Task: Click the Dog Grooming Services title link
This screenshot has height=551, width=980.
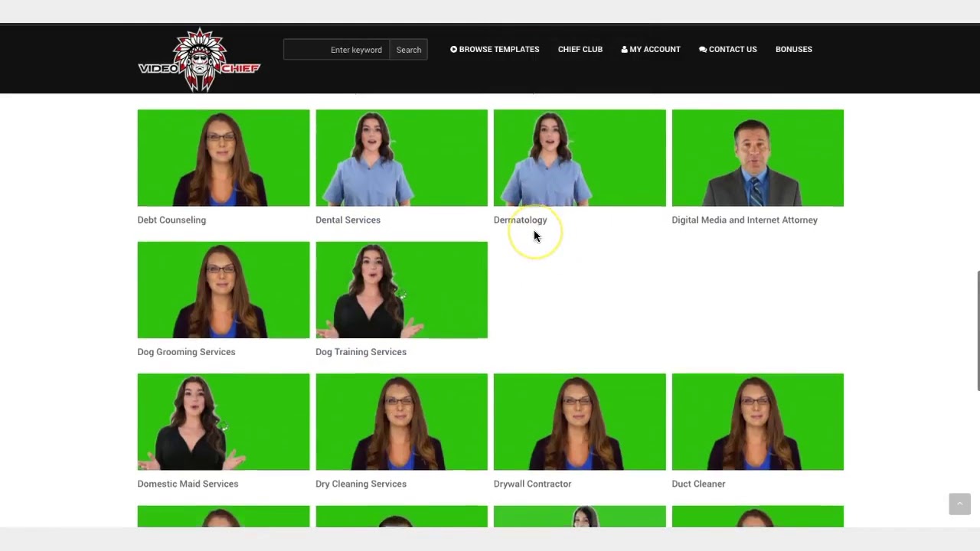Action: [186, 352]
